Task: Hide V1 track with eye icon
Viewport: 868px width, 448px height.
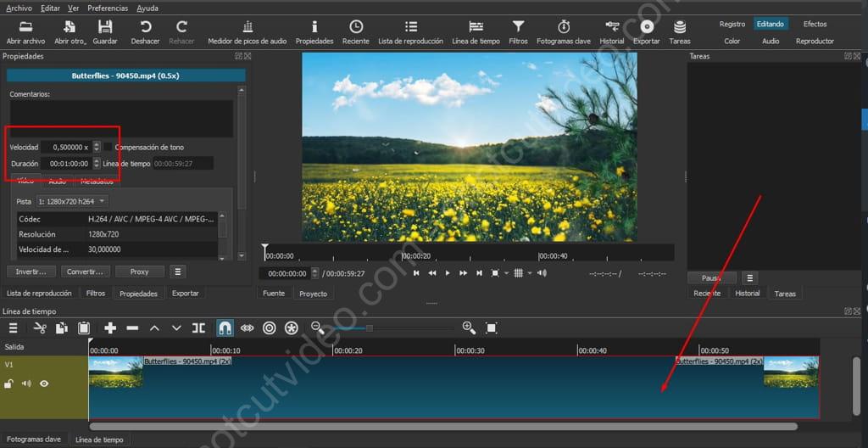Action: pos(44,384)
